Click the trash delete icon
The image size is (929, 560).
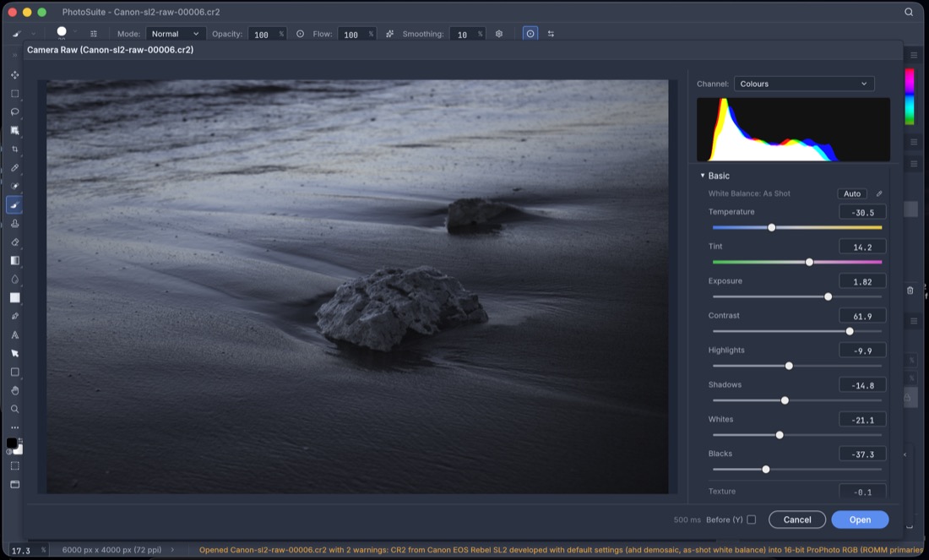pyautogui.click(x=910, y=291)
